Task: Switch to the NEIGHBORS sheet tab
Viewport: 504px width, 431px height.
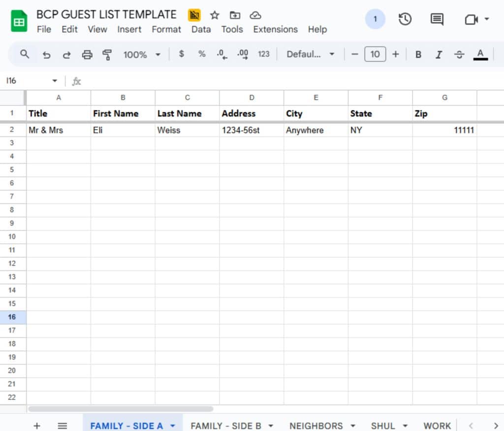Action: coord(316,426)
